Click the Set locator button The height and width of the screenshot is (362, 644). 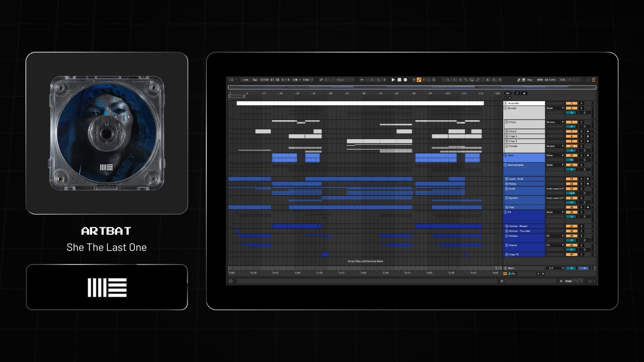(508, 93)
